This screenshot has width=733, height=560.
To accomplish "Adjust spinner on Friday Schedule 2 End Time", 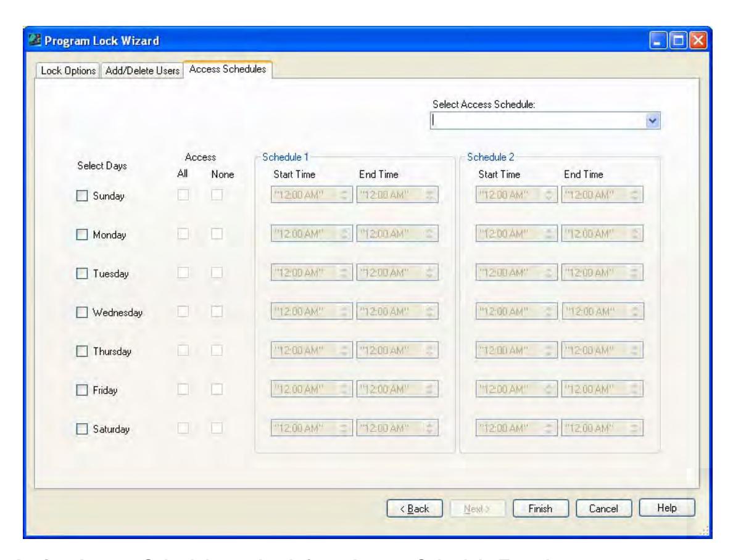I will [x=635, y=389].
